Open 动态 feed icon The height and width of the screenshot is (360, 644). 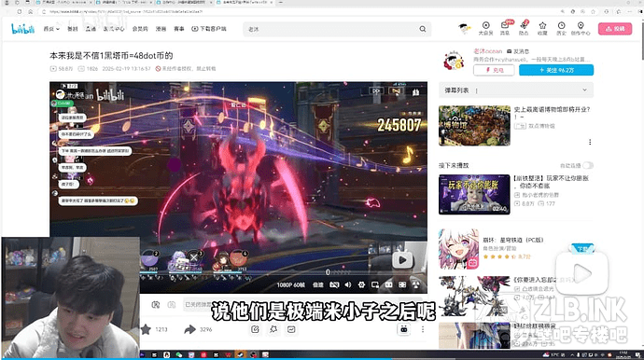click(x=524, y=28)
